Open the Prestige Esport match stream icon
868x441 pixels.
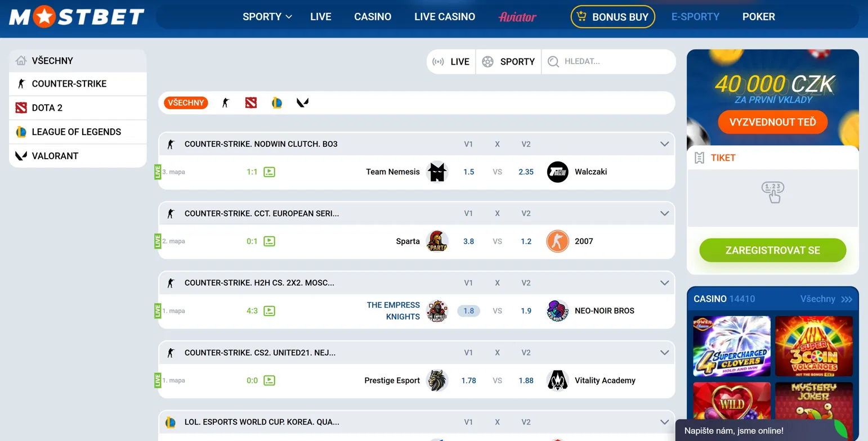pos(269,381)
